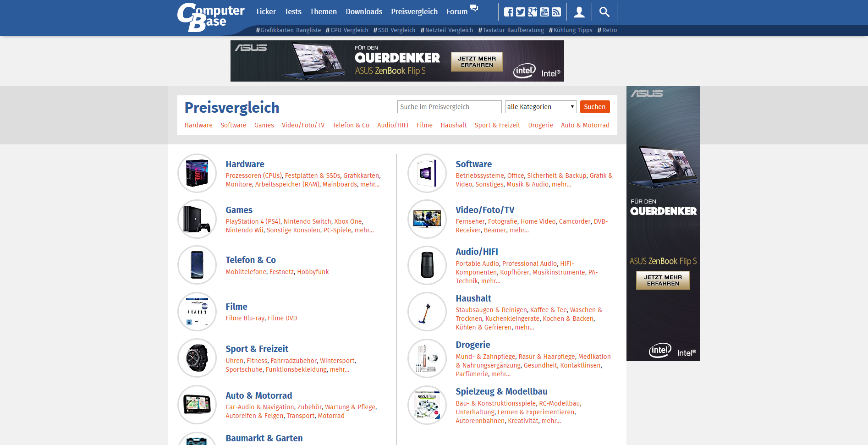Viewport: 868px width, 445px height.
Task: Open the Software category thumbnail
Action: (x=427, y=173)
